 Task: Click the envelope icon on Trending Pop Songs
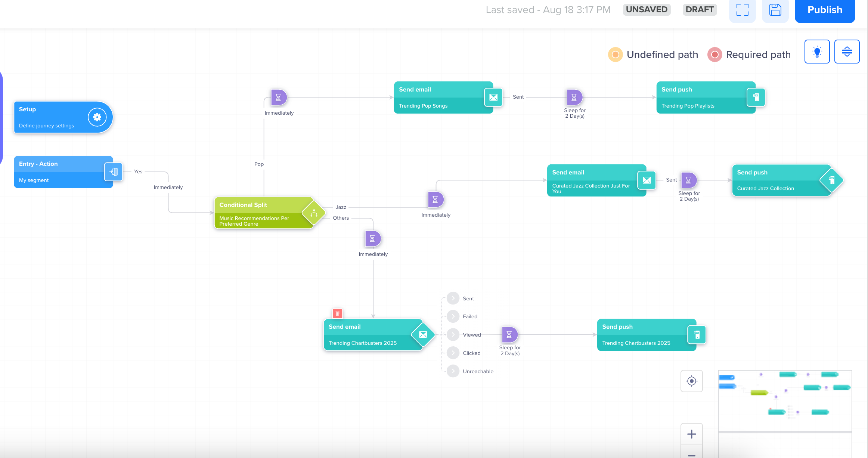tap(493, 98)
